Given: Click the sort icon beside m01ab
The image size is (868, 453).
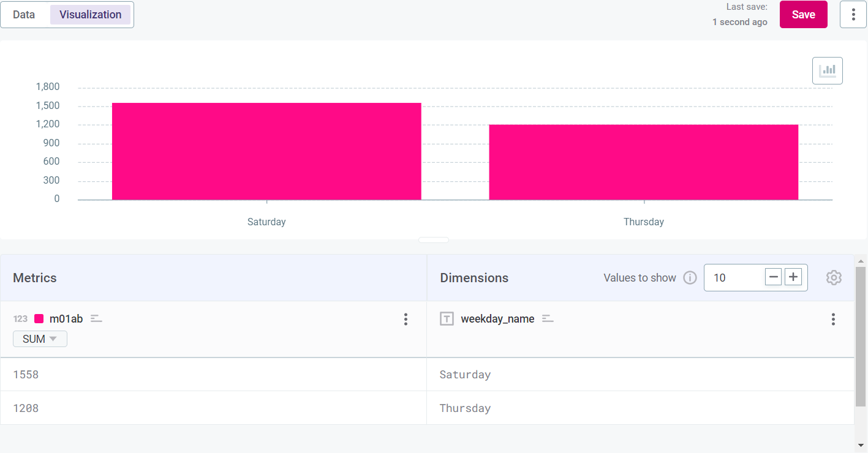Looking at the screenshot, I should pos(96,318).
